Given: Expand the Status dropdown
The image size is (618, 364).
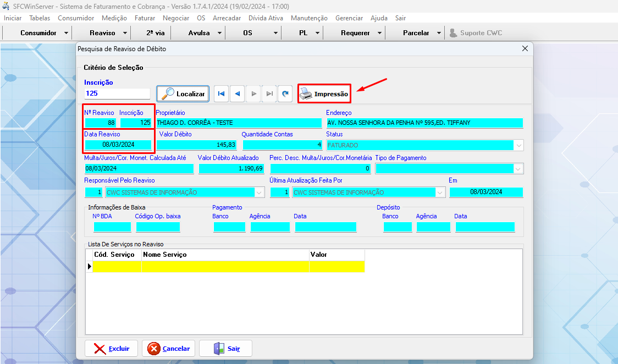Looking at the screenshot, I should [518, 146].
